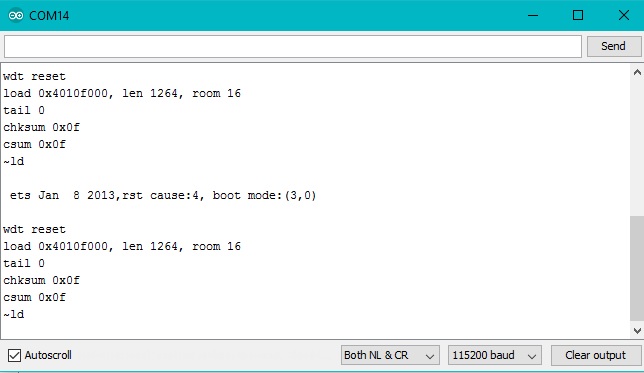The width and height of the screenshot is (644, 373).
Task: Click the Clear output button
Action: pos(596,355)
